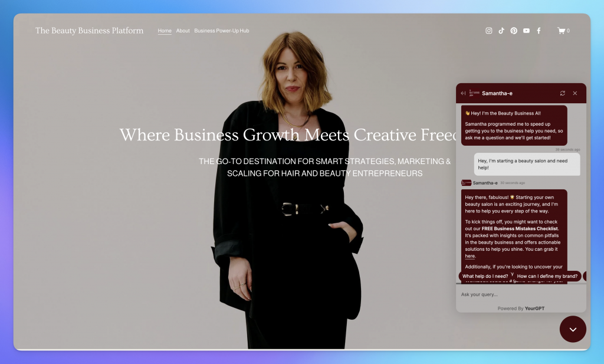Open the YourGPT powered-by link

click(534, 309)
